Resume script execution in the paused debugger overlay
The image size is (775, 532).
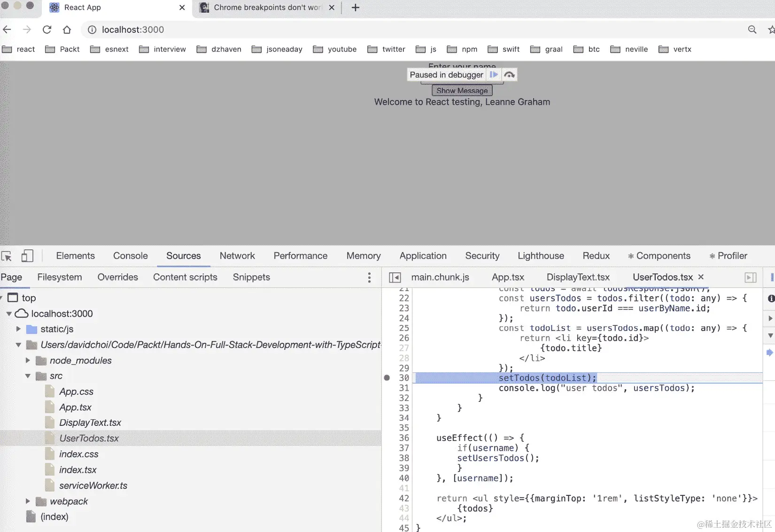click(493, 75)
